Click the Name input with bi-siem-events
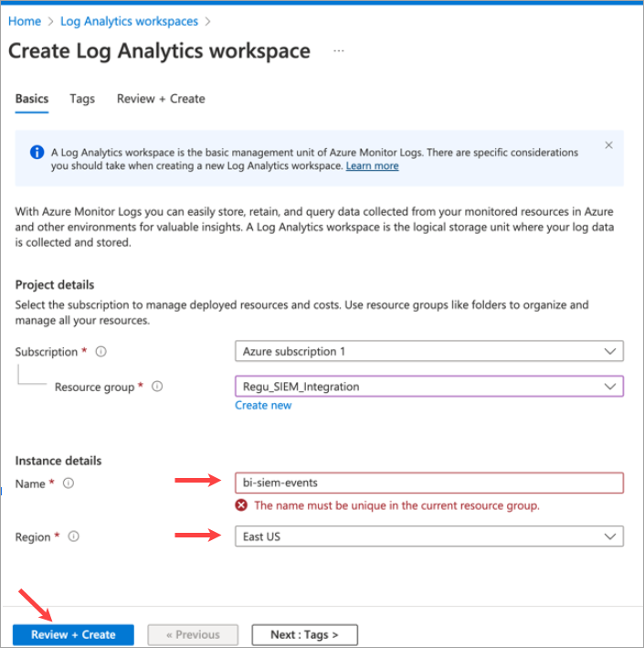 point(429,483)
